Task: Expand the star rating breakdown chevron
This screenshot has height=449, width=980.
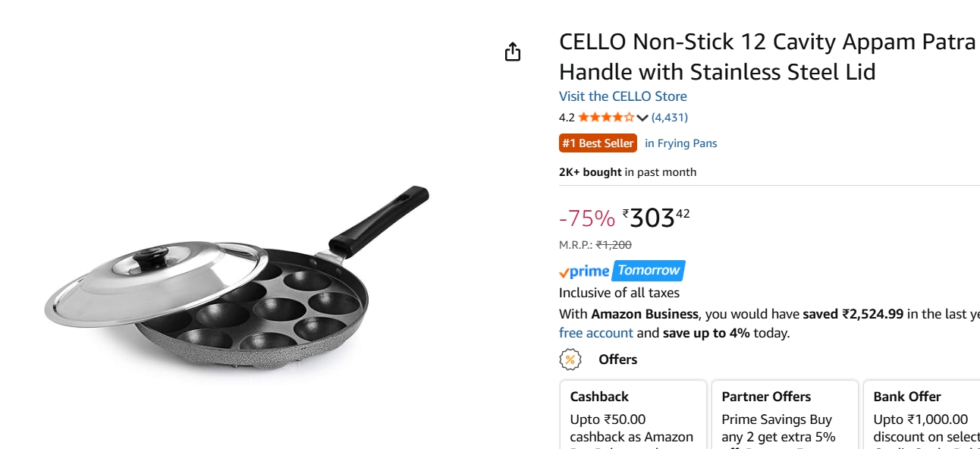Action: coord(642,117)
